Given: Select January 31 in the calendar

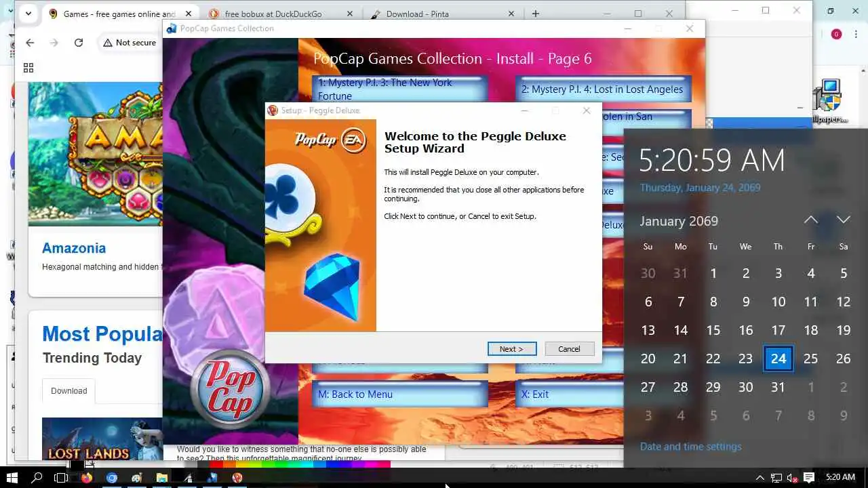Looking at the screenshot, I should pos(778,387).
